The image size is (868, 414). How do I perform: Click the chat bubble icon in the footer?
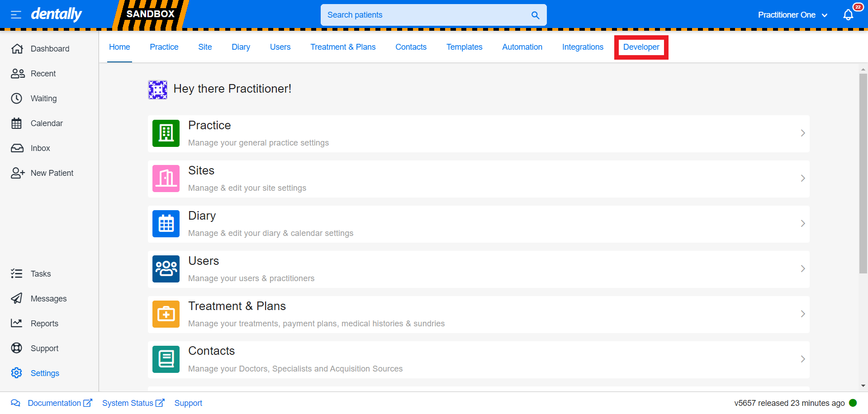click(15, 403)
